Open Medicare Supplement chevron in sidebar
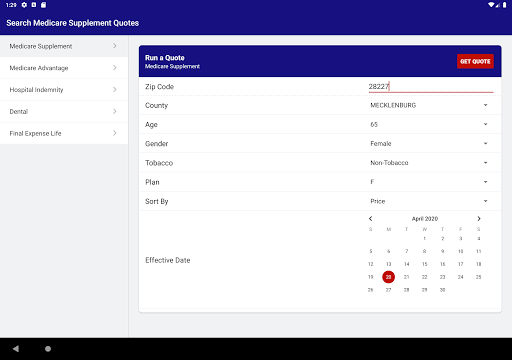512x360 pixels. coord(115,46)
